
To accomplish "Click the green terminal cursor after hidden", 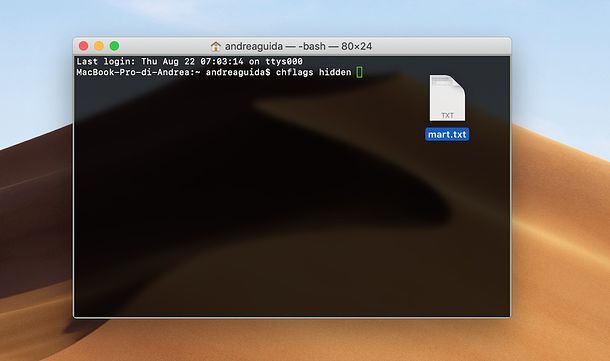I will pos(359,72).
